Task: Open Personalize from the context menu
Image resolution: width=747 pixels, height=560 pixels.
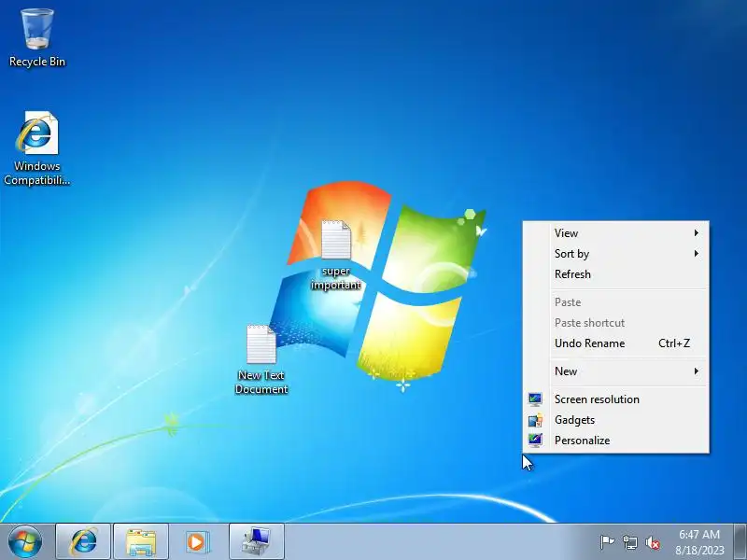Action: (616, 441)
